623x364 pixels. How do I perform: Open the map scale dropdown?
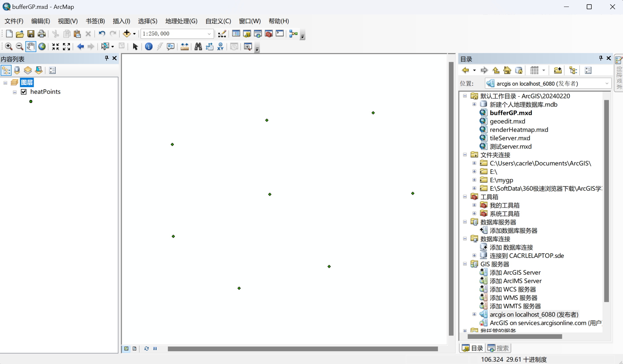tap(209, 34)
